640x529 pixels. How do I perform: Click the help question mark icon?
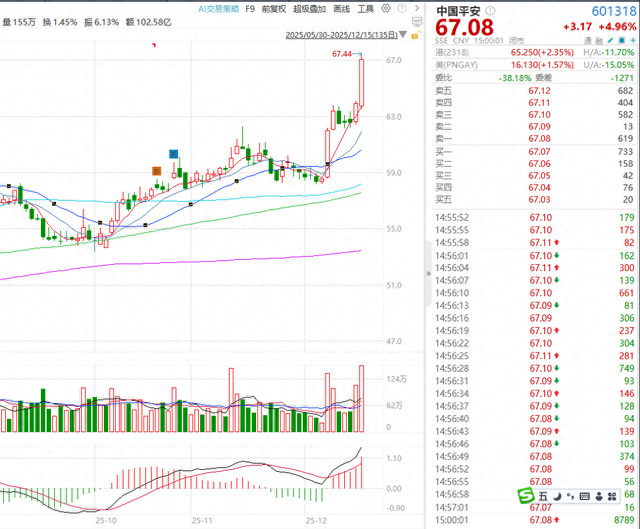pyautogui.click(x=402, y=9)
